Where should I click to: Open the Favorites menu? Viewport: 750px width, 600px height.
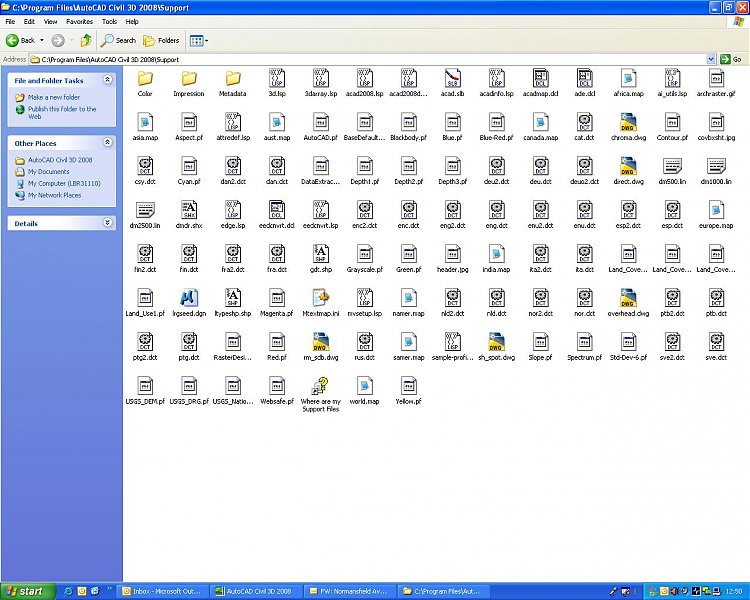(x=79, y=22)
